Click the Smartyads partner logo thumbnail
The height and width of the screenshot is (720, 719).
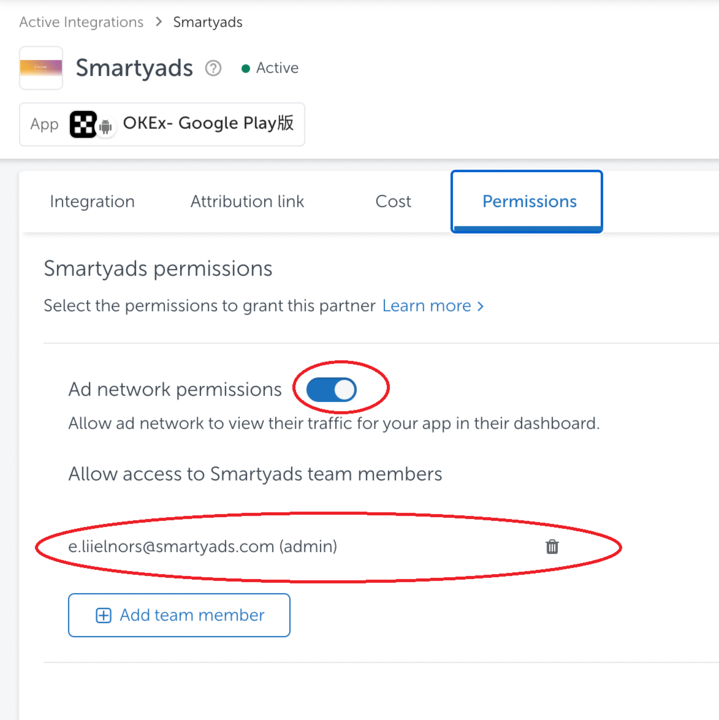pyautogui.click(x=41, y=68)
